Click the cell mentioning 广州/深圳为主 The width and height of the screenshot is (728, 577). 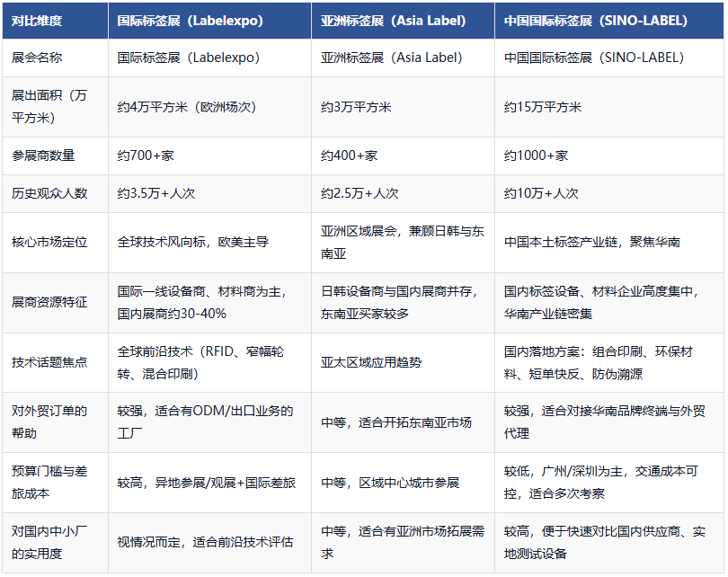click(x=609, y=483)
